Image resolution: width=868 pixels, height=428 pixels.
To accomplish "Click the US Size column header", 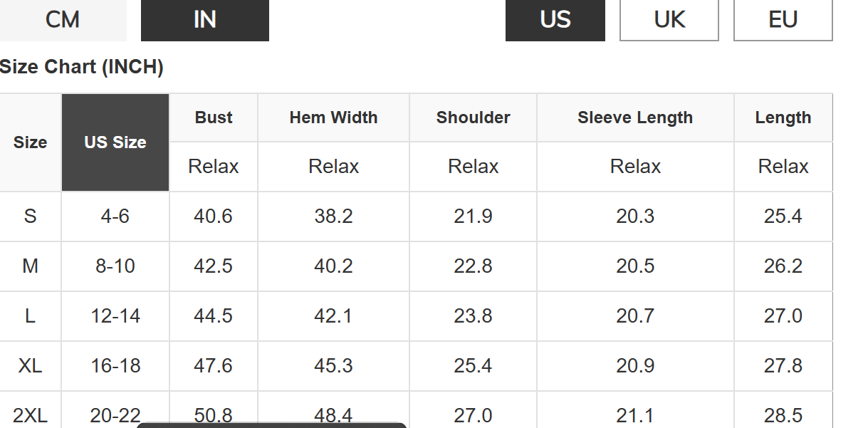I will pos(115,142).
